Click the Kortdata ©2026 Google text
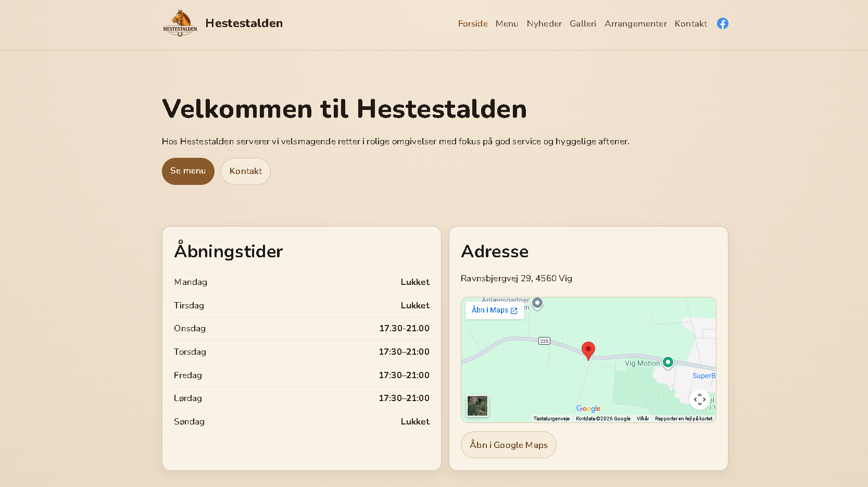This screenshot has width=868, height=487. tap(603, 419)
